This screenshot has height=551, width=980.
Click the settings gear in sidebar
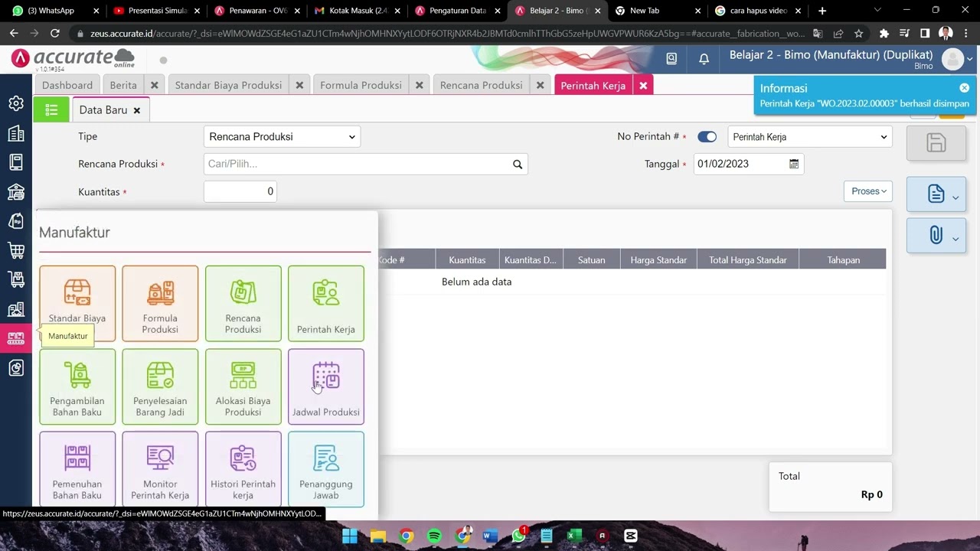point(16,103)
